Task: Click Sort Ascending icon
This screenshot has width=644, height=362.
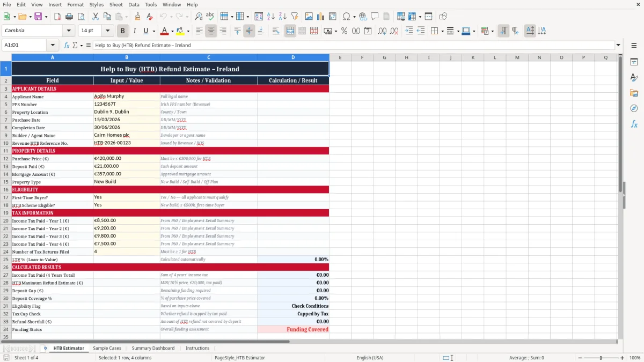Action: (x=271, y=17)
